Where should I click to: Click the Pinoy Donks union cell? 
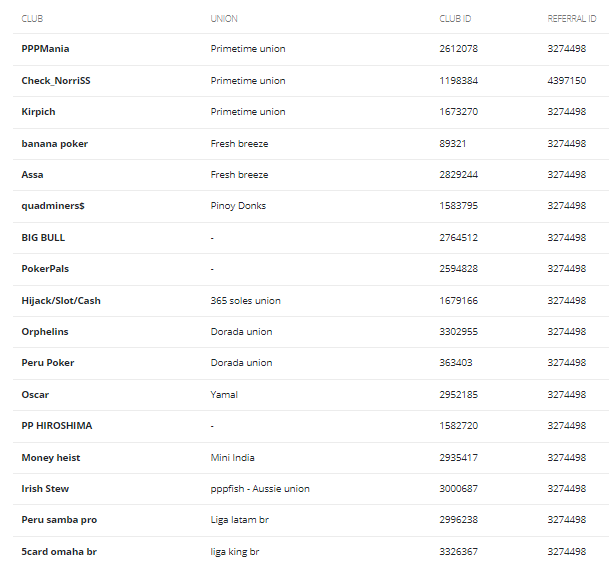click(238, 206)
